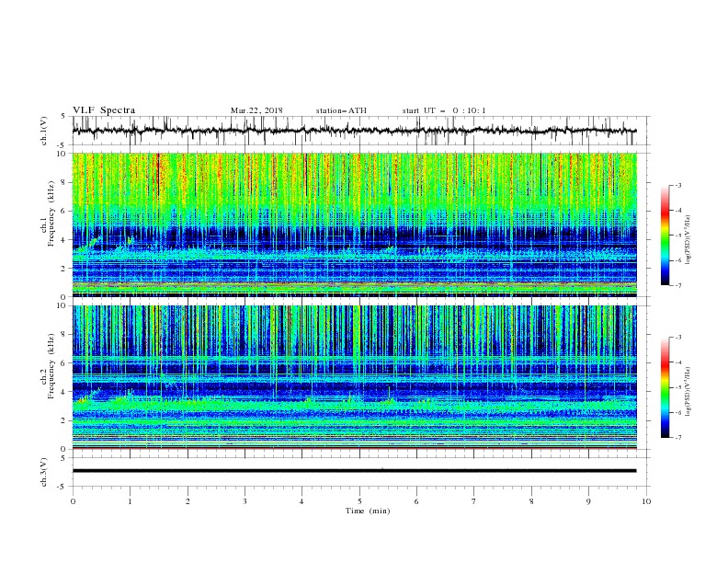Viewport: 728px width, 563px height.
Task: Select the date text "Mar.22, 2018"
Action: click(256, 110)
